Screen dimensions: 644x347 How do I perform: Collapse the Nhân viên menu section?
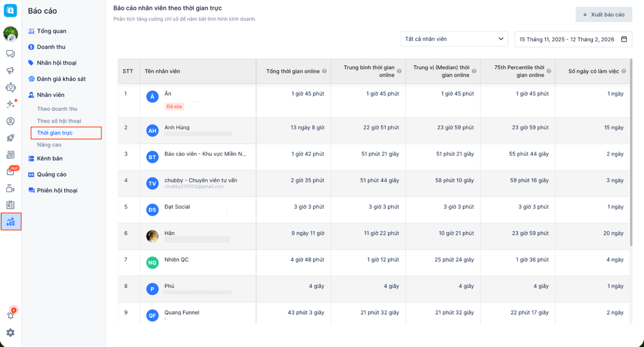[50, 95]
